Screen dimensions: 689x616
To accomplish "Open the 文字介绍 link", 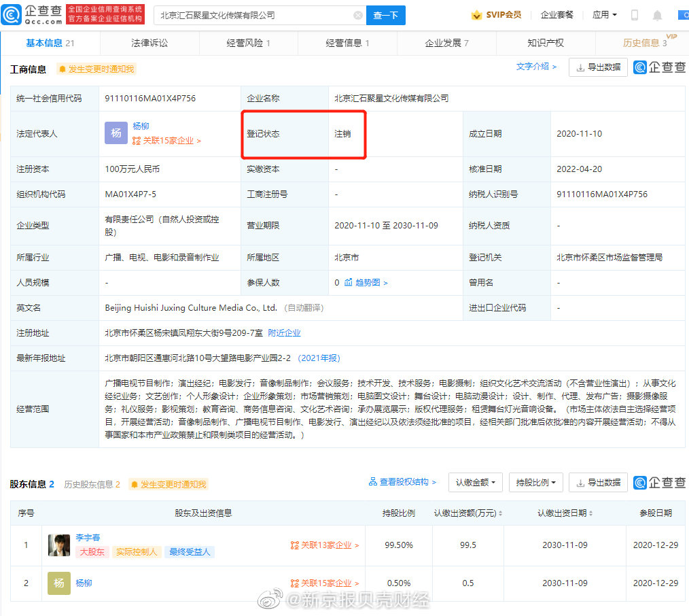I will (x=536, y=67).
